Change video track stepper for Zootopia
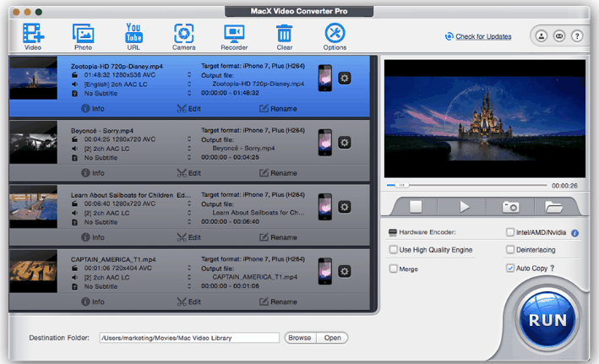Image resolution: width=599 pixels, height=364 pixels. (189, 75)
